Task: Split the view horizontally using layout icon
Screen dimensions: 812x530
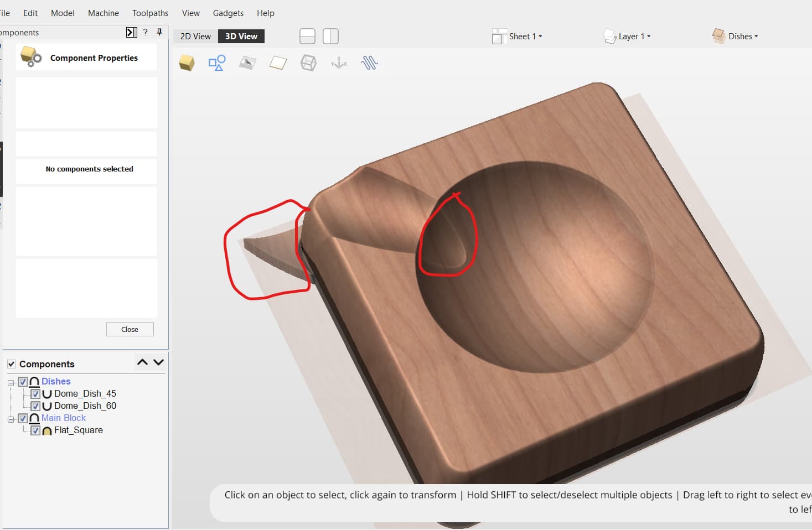Action: (307, 37)
